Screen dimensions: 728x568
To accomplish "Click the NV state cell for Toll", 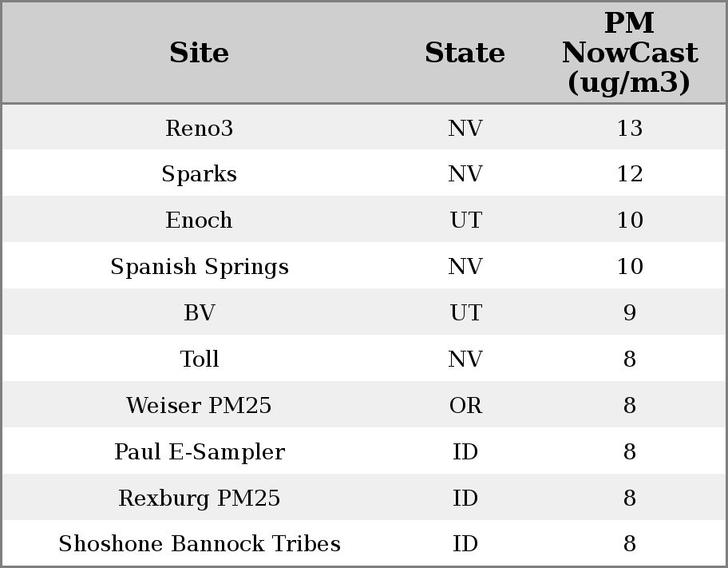I will coord(465,359).
